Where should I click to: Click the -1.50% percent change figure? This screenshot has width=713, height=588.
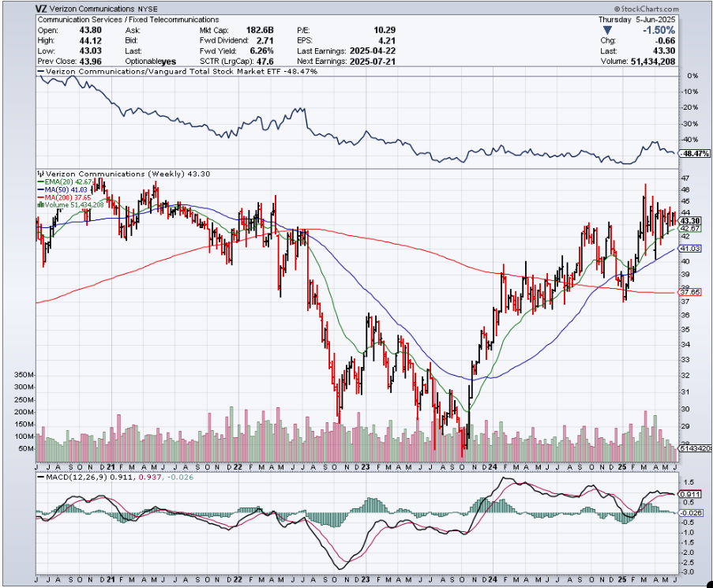659,30
